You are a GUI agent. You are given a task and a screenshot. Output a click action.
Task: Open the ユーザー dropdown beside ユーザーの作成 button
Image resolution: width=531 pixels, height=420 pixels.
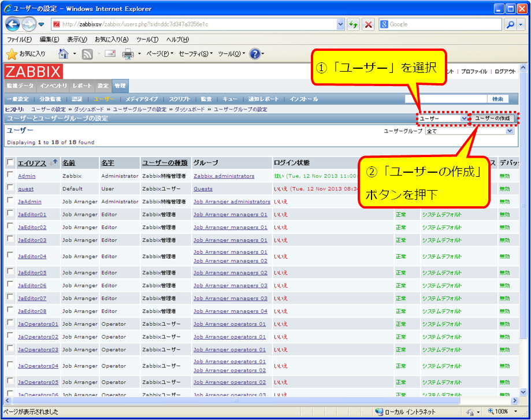(x=443, y=118)
